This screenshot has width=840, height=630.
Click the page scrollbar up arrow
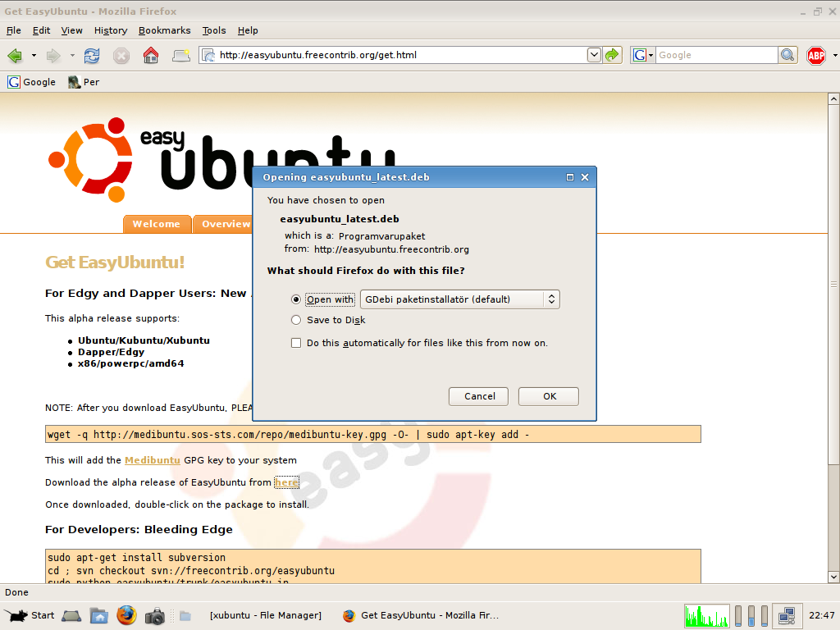[833, 99]
